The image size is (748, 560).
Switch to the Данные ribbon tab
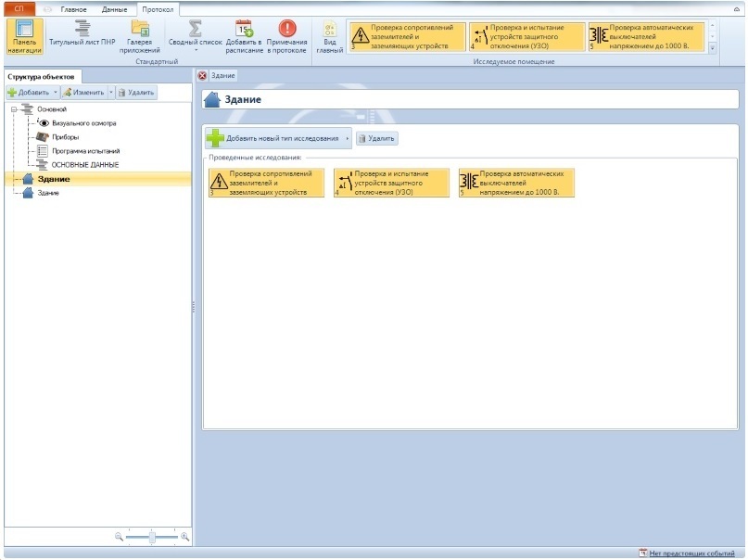114,8
